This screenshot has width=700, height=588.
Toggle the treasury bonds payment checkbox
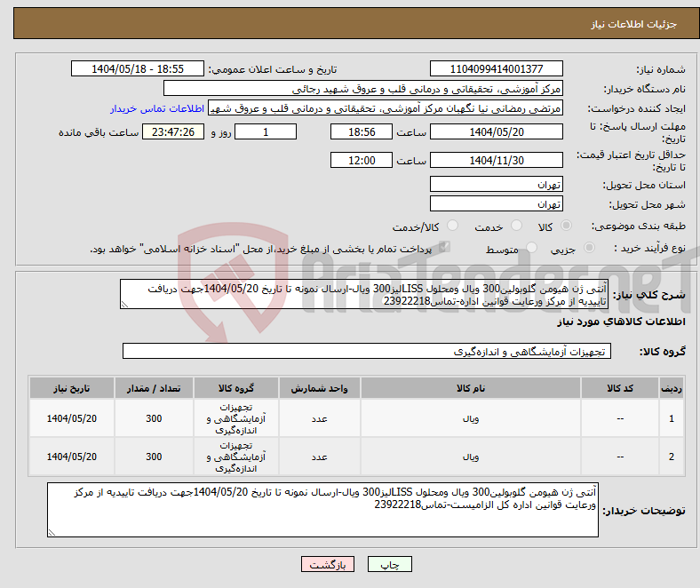click(x=444, y=247)
